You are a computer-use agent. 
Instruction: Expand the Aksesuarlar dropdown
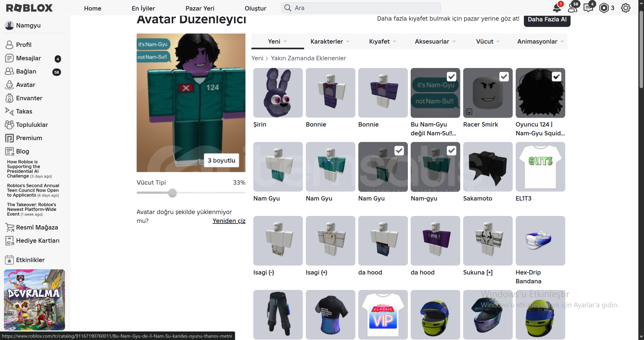click(436, 42)
